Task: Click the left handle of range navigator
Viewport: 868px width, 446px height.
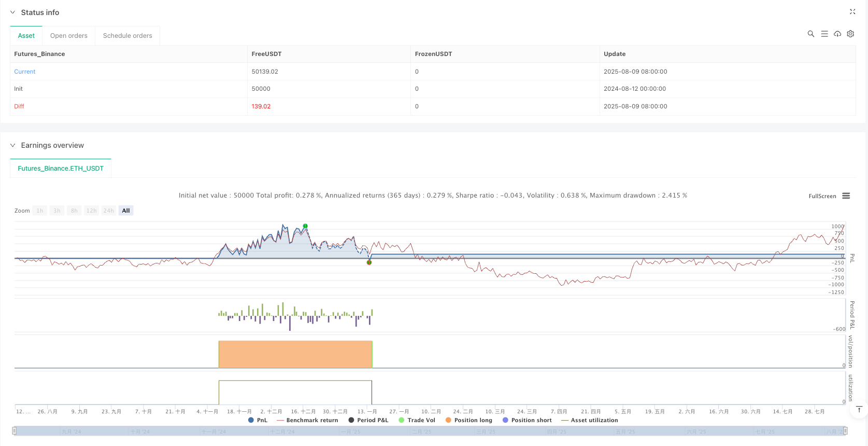Action: tap(15, 430)
